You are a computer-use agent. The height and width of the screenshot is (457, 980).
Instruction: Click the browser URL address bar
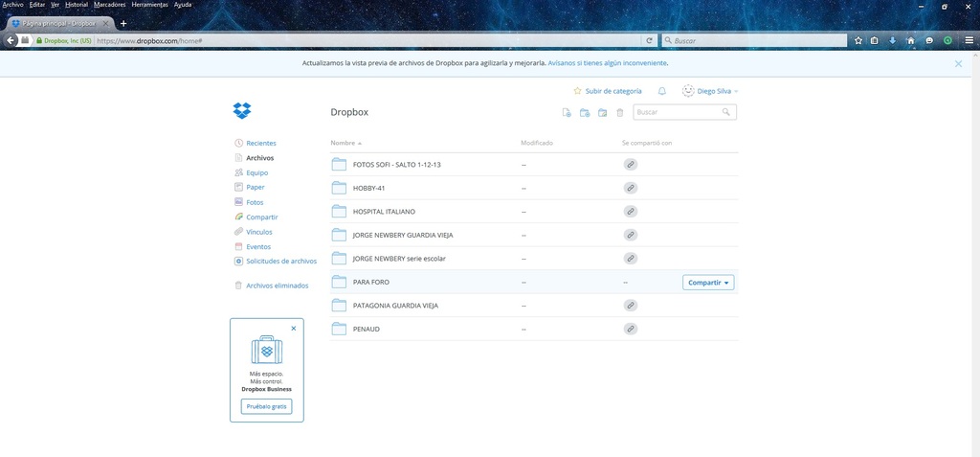pos(368,40)
